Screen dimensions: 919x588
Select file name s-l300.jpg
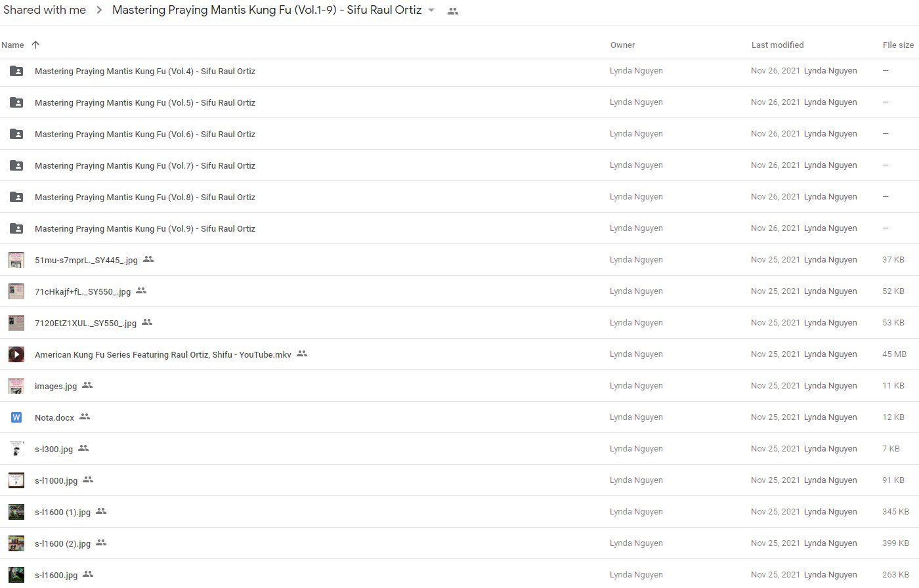[x=54, y=449]
